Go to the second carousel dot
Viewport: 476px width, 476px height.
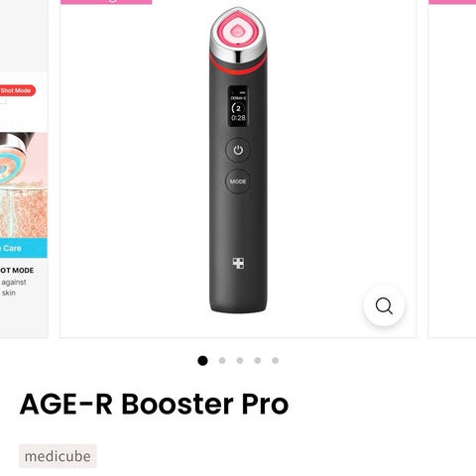tap(222, 361)
